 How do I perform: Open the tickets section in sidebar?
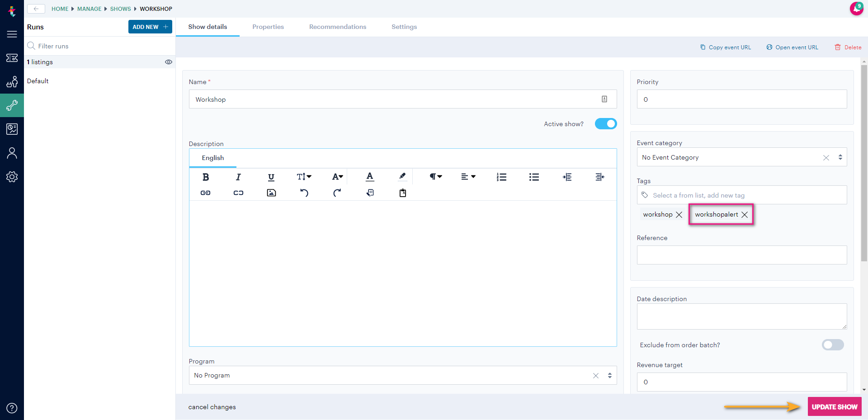(12, 58)
